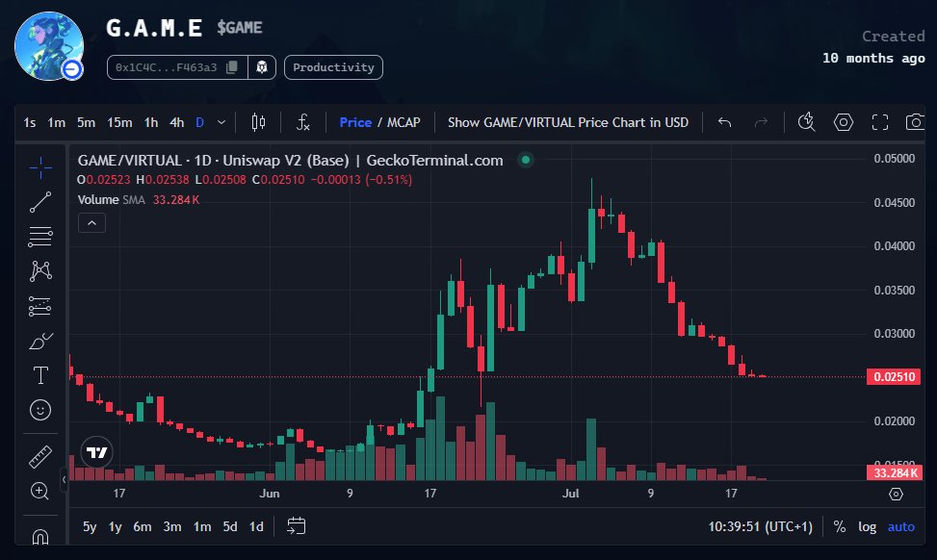
Task: Activate the zoom in tool
Action: [39, 491]
